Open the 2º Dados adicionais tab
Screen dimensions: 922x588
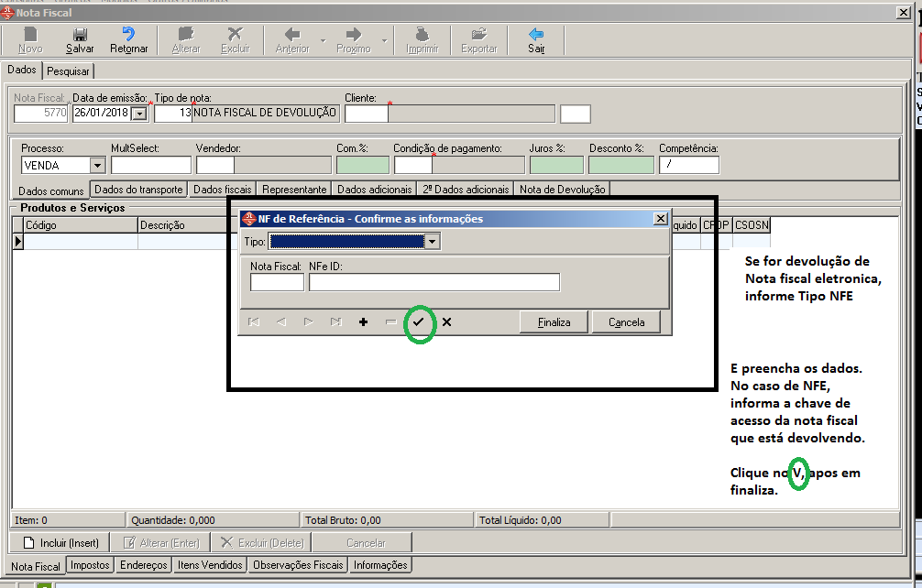point(466,190)
